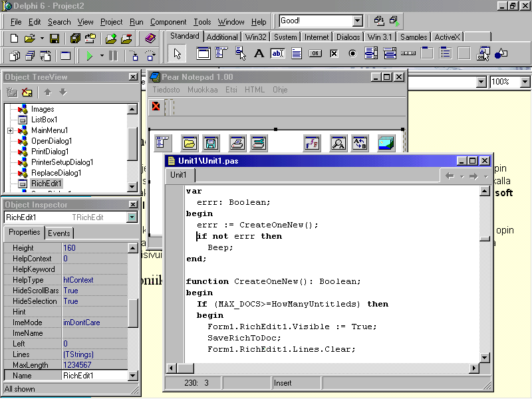The width and height of the screenshot is (532, 399).
Task: Select the Frames component icon
Action: pos(203,53)
